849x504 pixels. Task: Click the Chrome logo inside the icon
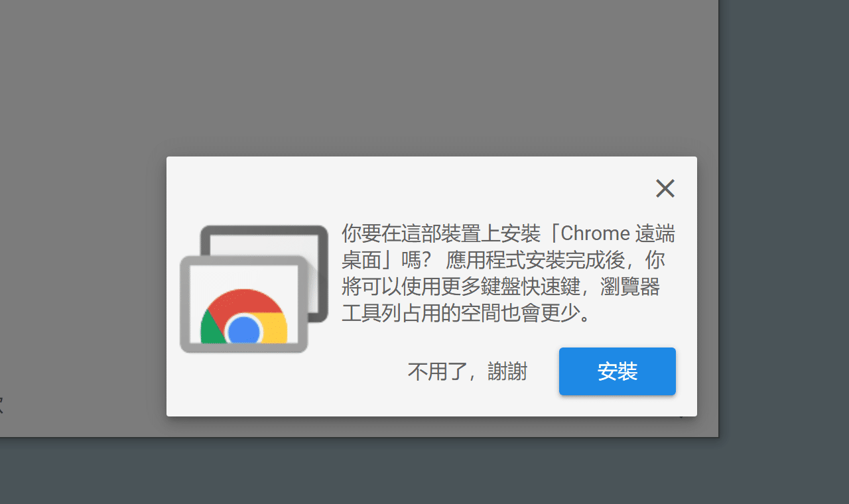point(244,317)
